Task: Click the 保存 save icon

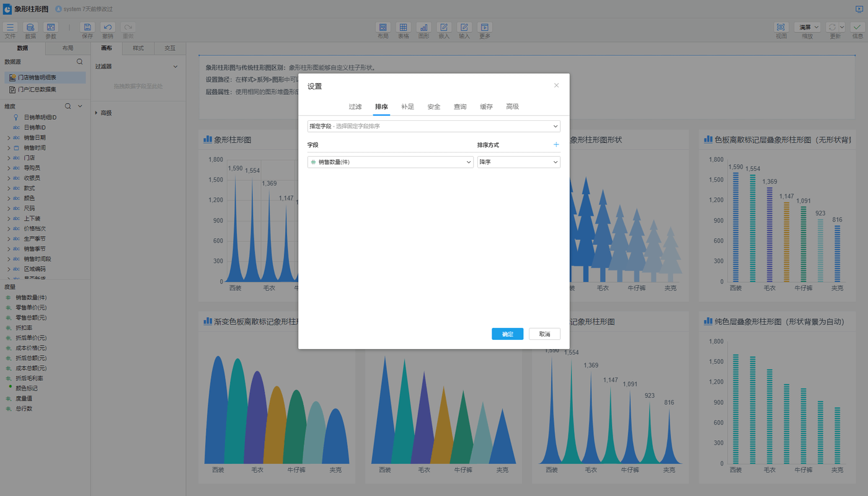Action: coord(87,28)
